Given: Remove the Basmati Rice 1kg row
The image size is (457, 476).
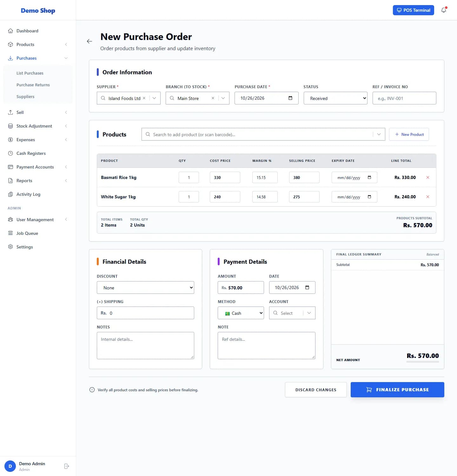Looking at the screenshot, I should (x=428, y=177).
